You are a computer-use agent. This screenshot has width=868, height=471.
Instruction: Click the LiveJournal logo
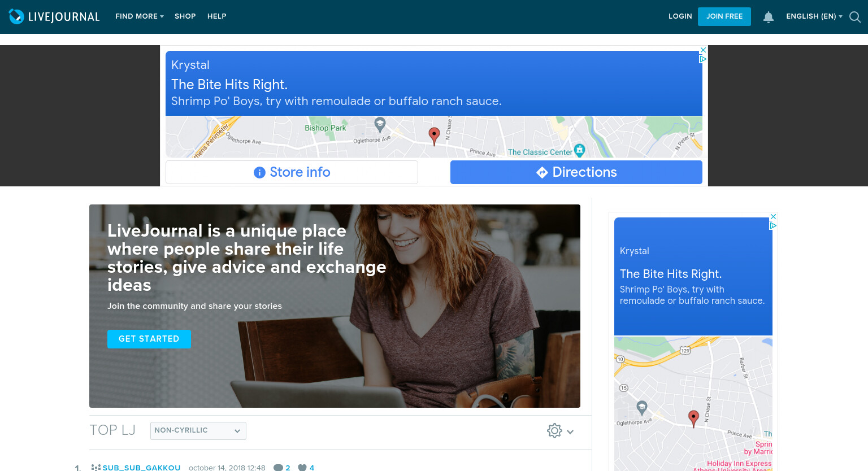click(54, 16)
